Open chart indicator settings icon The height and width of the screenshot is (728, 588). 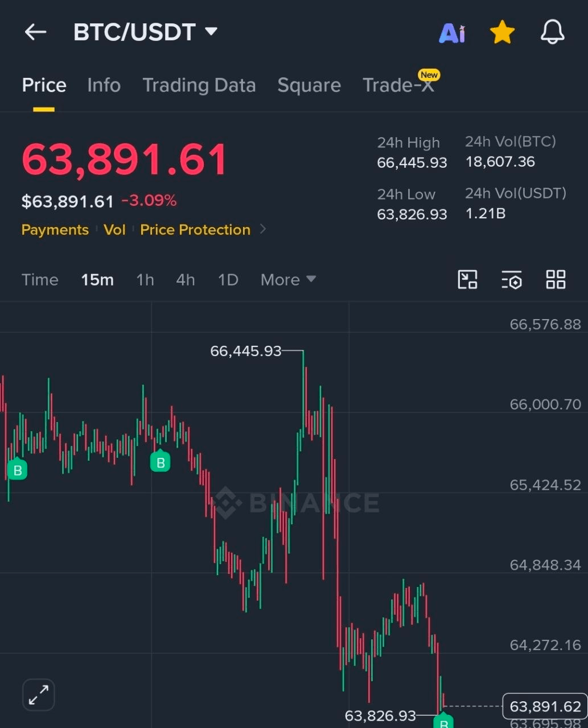pos(512,280)
